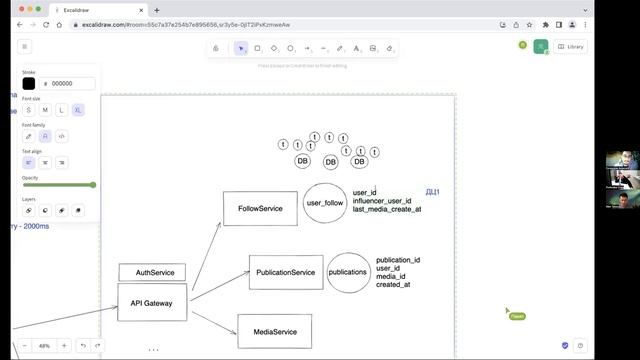This screenshot has width=640, height=360.
Task: Reload the Excalidraw page
Action: (46, 25)
